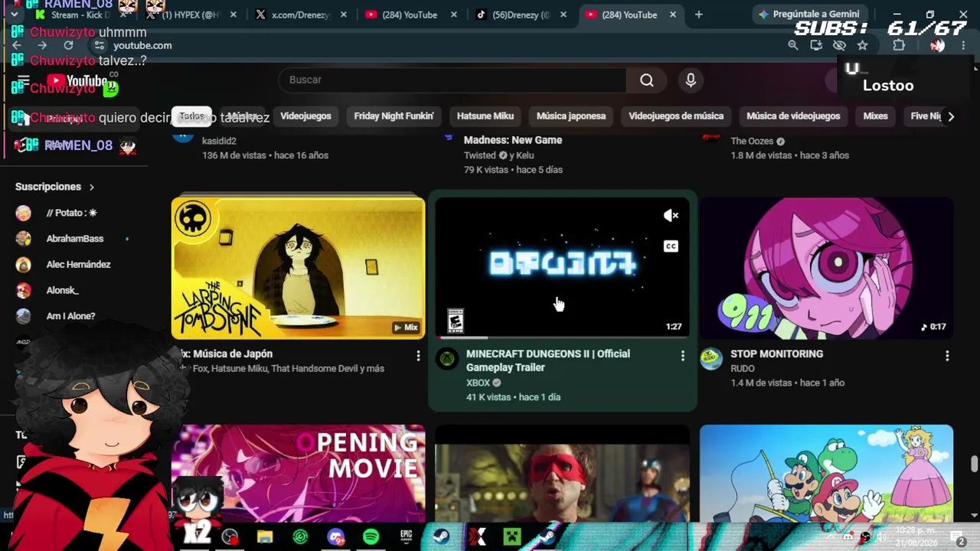Select the Música japonesa chip
Image resolution: width=980 pixels, height=551 pixels.
571,116
